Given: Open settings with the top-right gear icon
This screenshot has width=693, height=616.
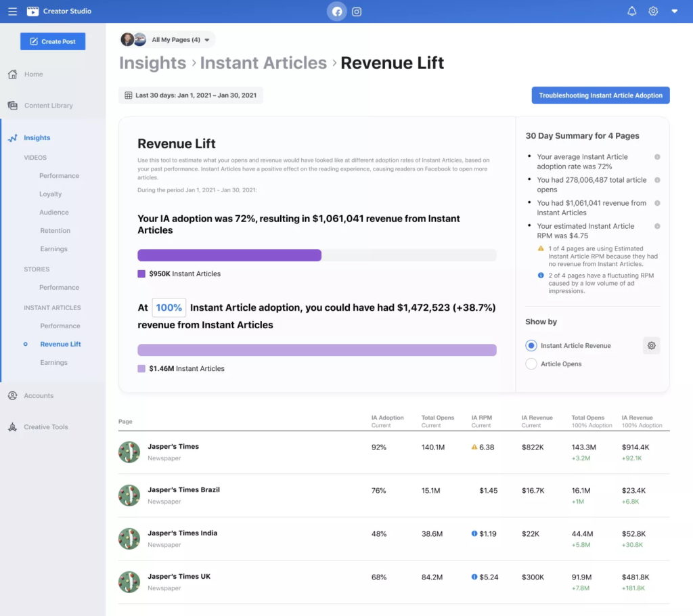Looking at the screenshot, I should click(652, 11).
